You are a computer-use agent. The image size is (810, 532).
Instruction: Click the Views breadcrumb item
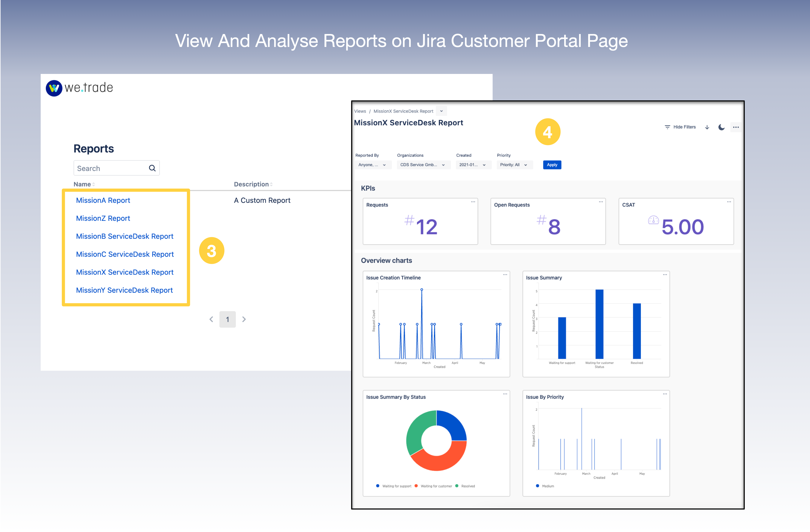(x=360, y=111)
